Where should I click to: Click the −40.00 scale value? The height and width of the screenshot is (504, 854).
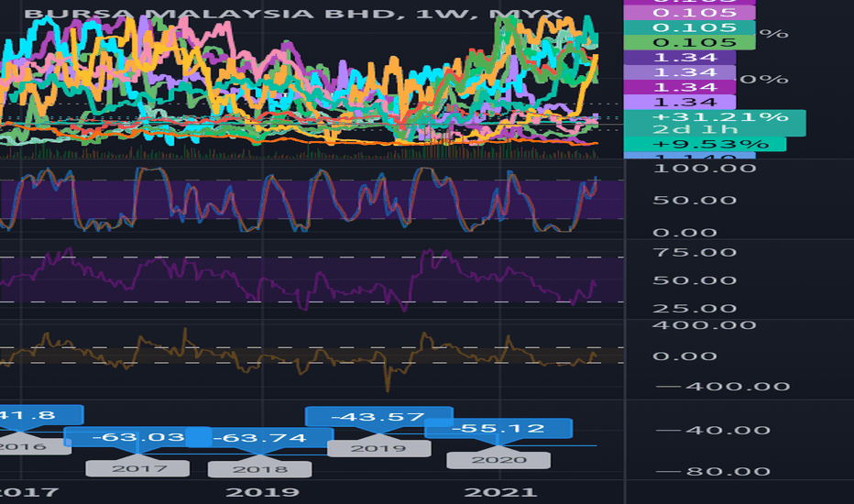point(714,431)
